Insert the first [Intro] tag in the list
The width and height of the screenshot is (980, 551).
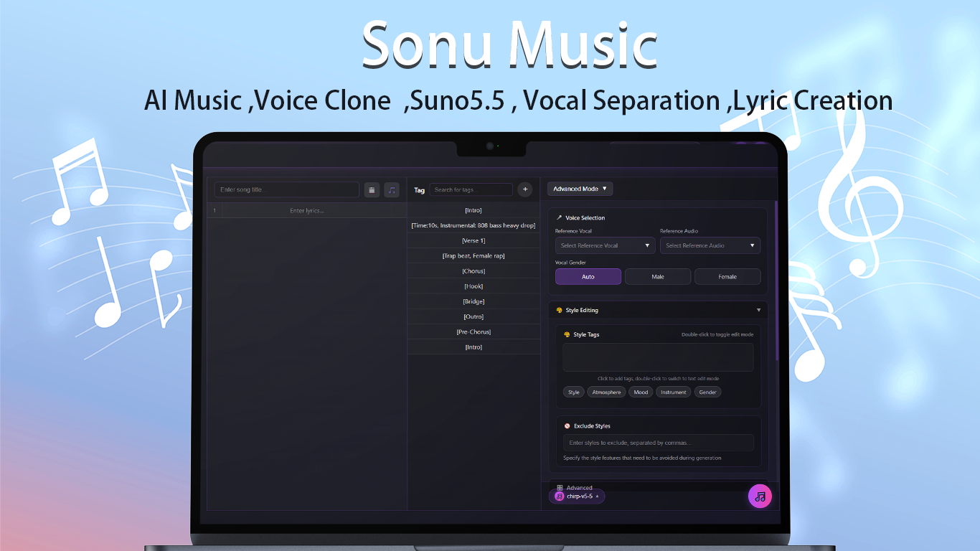pos(473,210)
